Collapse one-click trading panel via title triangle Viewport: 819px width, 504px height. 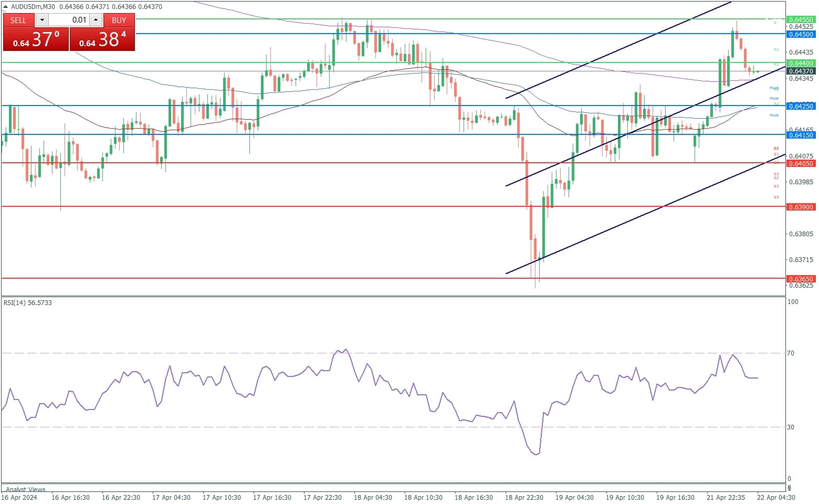5,7
